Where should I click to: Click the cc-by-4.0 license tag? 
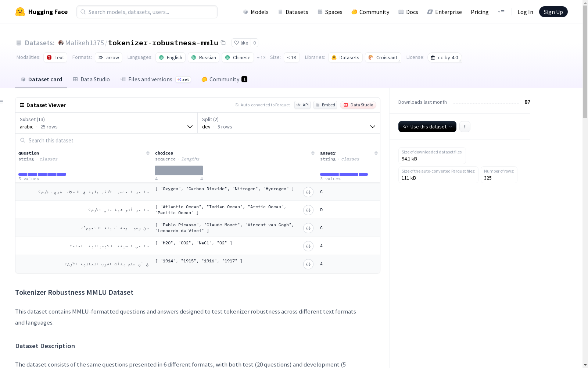(445, 57)
